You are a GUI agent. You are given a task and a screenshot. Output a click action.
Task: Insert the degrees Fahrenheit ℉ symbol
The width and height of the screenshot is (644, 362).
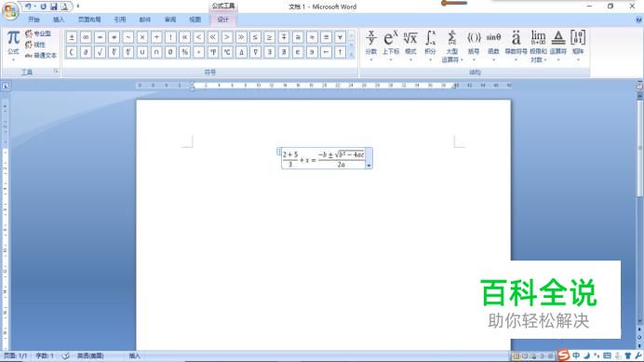[x=213, y=52]
